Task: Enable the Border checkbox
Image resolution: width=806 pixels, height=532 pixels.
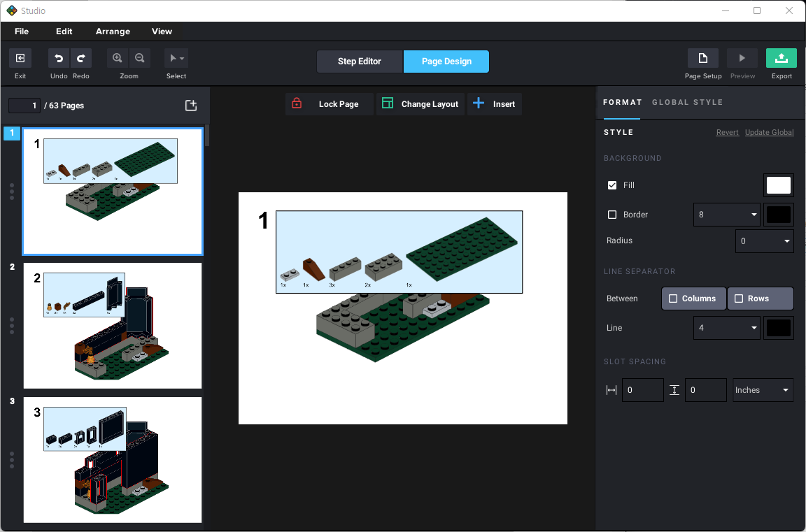Action: (x=611, y=215)
